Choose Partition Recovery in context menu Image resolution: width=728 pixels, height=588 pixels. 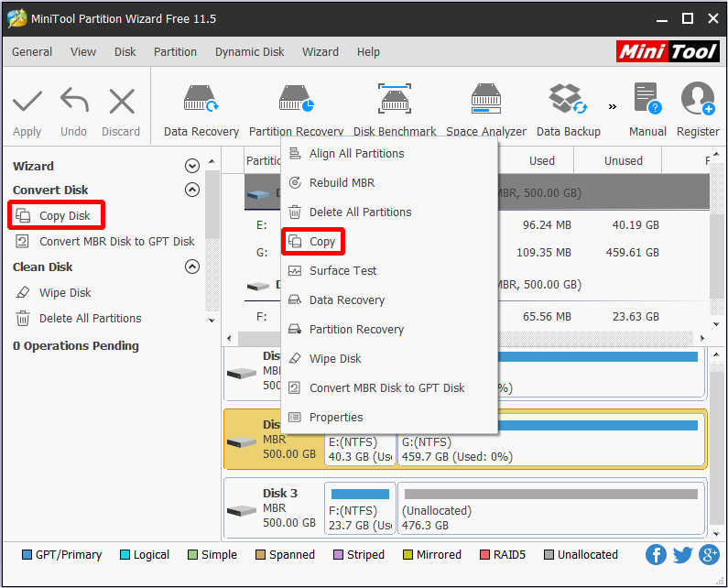[x=389, y=330]
